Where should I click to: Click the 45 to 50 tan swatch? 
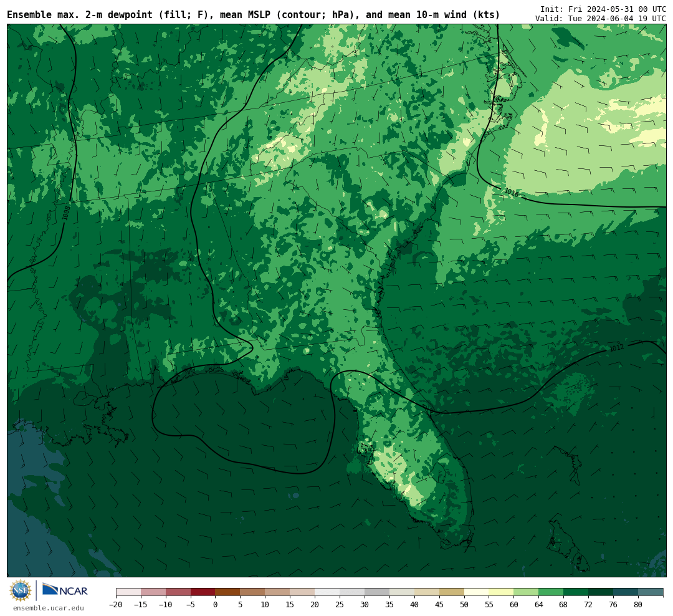point(452,592)
